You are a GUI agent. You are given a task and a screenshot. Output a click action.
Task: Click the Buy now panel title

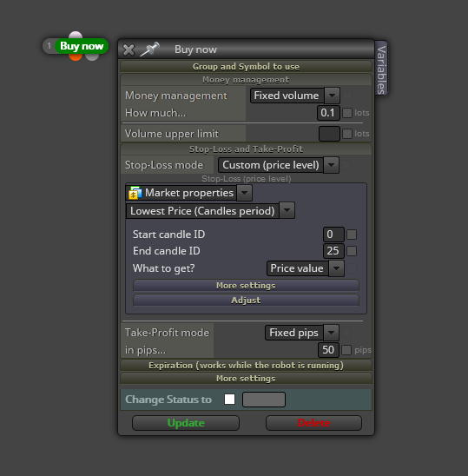coord(195,50)
